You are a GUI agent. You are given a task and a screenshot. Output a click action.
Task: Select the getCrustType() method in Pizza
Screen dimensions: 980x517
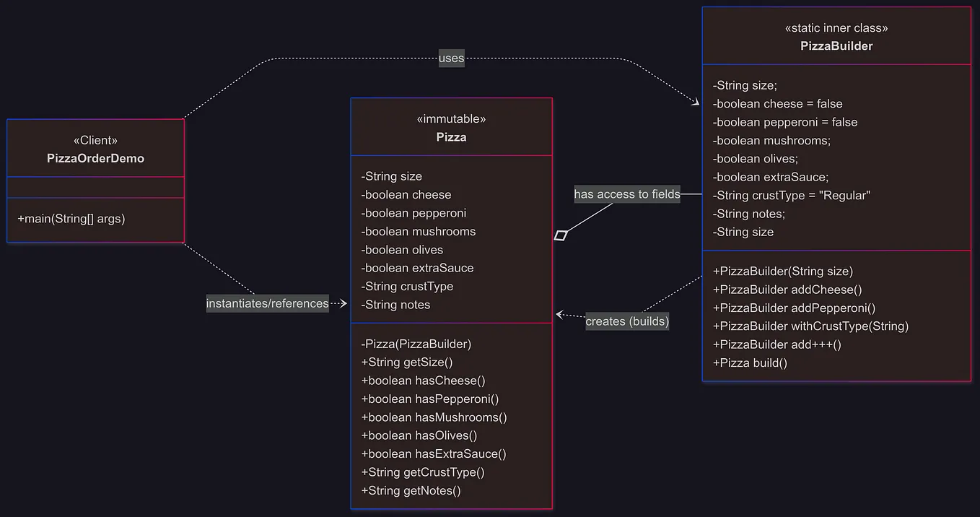[x=422, y=472]
